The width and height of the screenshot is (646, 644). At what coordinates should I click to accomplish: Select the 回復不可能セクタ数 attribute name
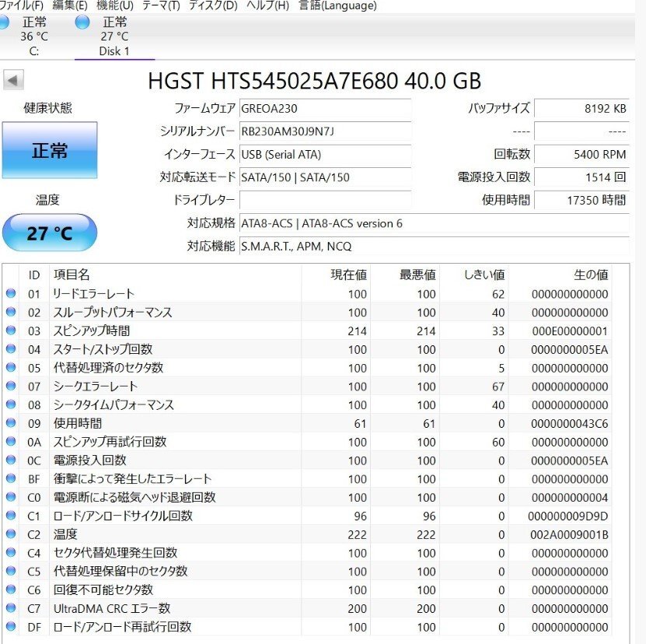point(103,590)
